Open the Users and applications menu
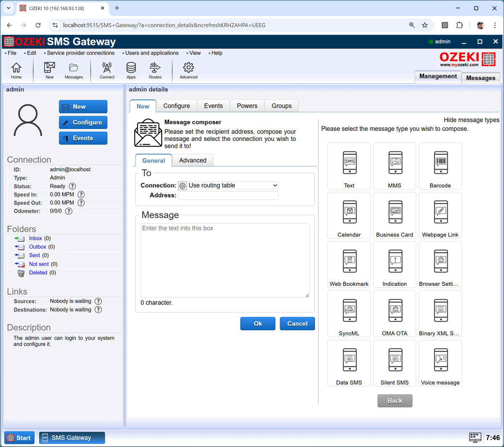 152,53
